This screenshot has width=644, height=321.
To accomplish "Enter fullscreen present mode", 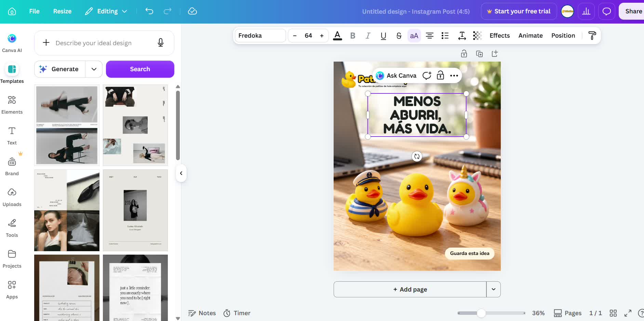I will (x=628, y=313).
